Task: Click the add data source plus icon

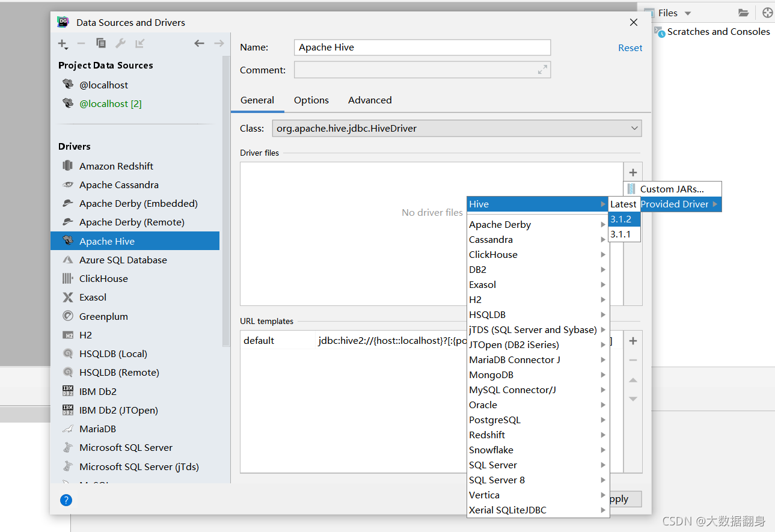Action: click(x=63, y=43)
